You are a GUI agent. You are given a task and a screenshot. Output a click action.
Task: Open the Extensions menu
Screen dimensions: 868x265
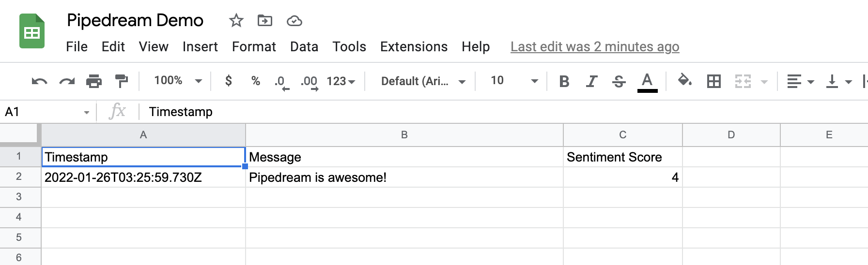[x=414, y=47]
